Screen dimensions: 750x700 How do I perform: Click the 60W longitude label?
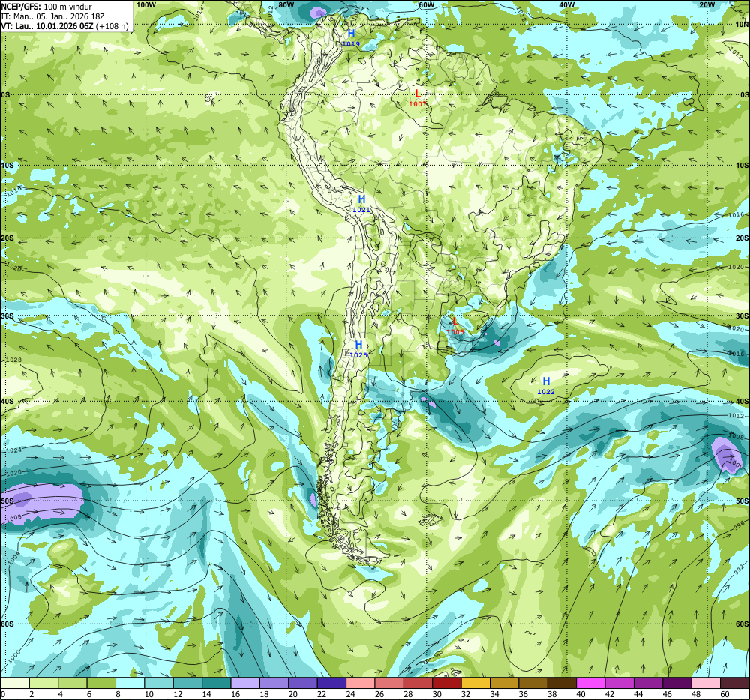[x=426, y=4]
